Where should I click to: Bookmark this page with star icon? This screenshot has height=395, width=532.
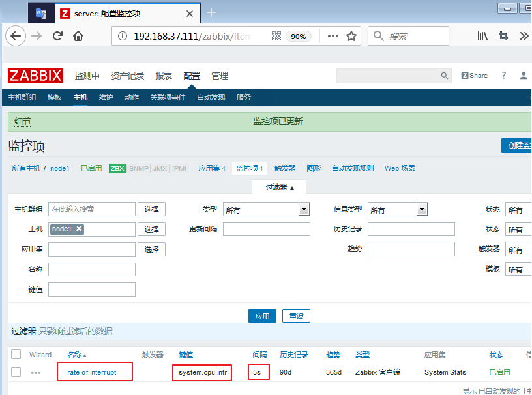[351, 37]
